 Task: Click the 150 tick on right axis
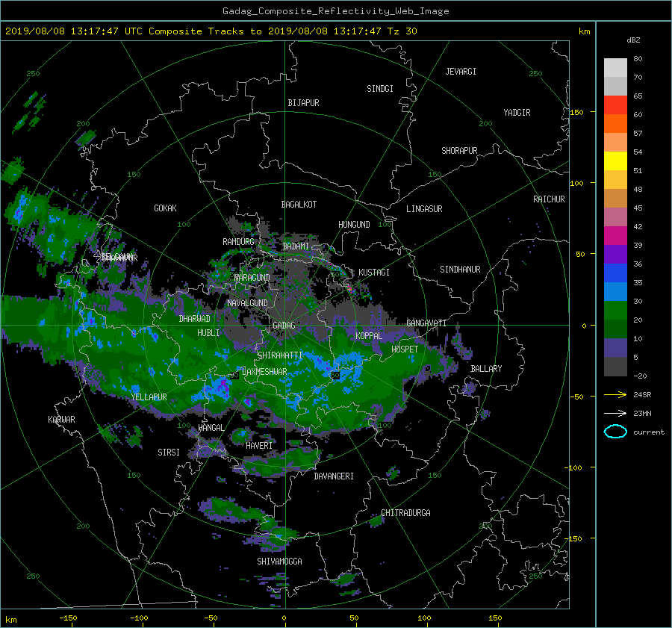click(x=576, y=112)
